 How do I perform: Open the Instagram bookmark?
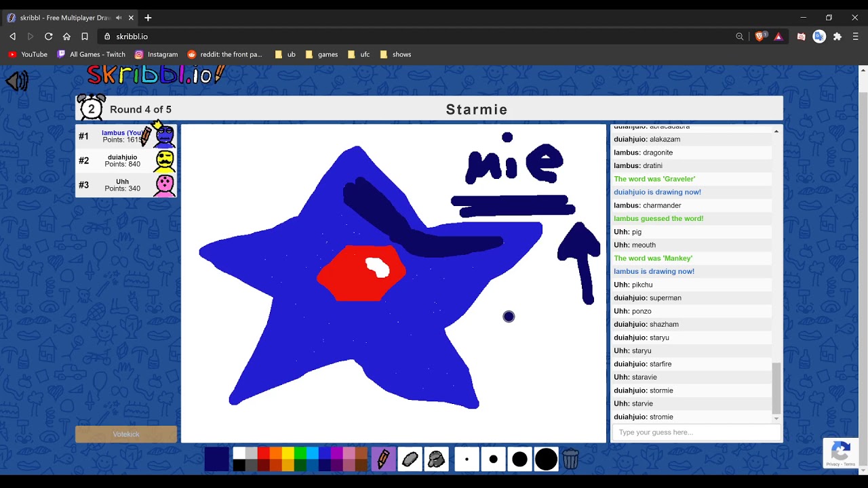tap(156, 54)
